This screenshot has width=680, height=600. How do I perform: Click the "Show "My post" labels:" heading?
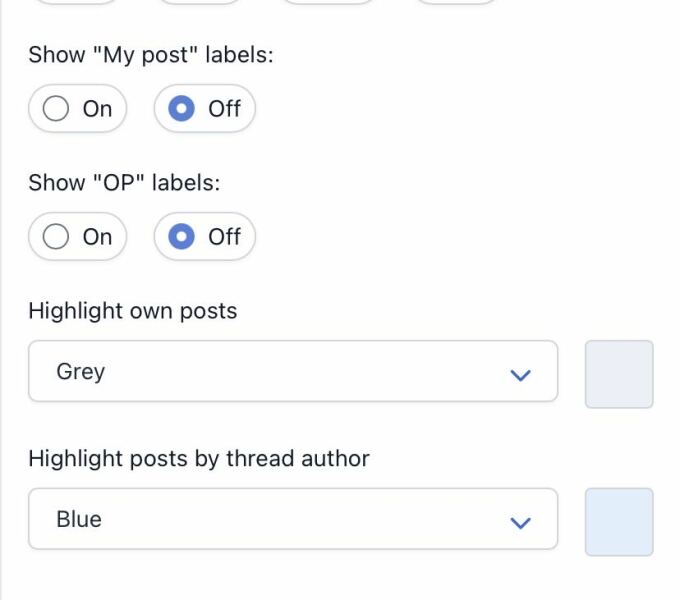click(150, 55)
